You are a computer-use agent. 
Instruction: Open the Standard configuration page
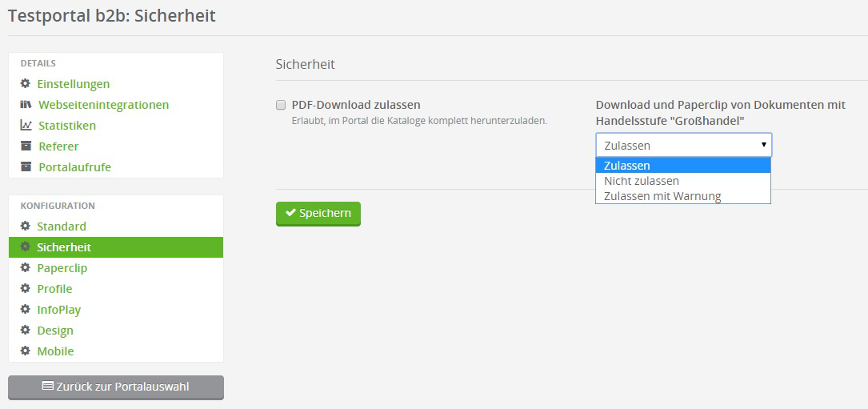[62, 227]
